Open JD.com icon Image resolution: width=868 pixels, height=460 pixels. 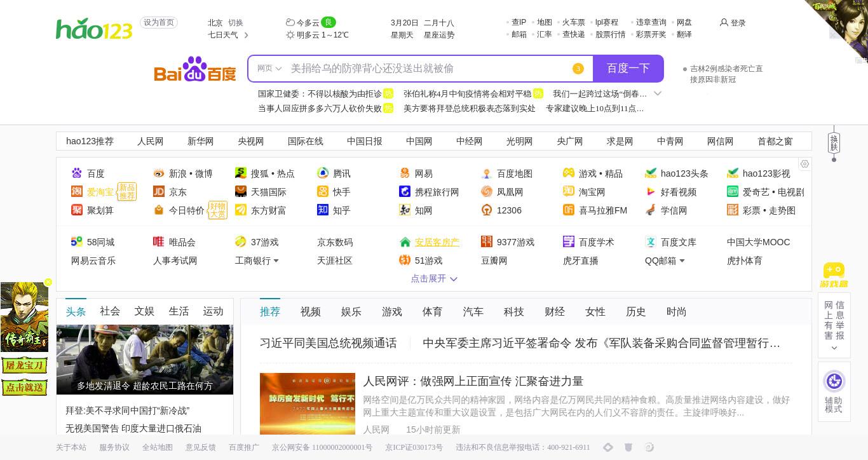[x=159, y=191]
